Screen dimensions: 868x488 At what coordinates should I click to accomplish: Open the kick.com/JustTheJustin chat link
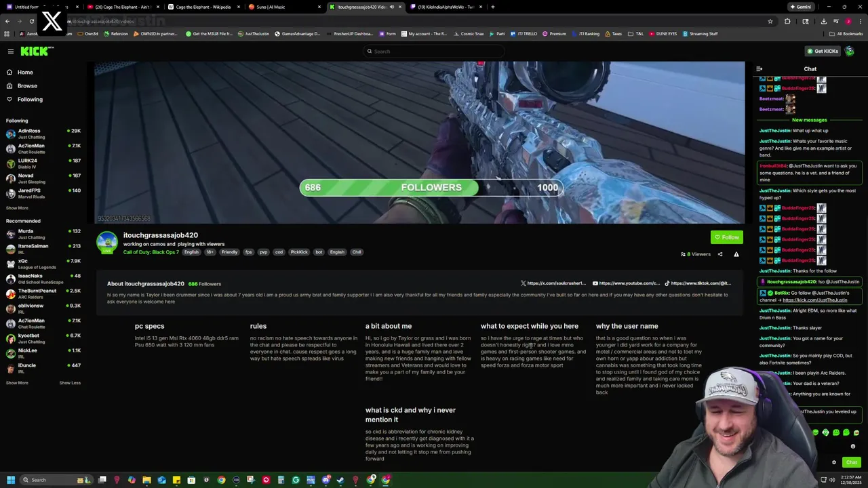coord(814,300)
